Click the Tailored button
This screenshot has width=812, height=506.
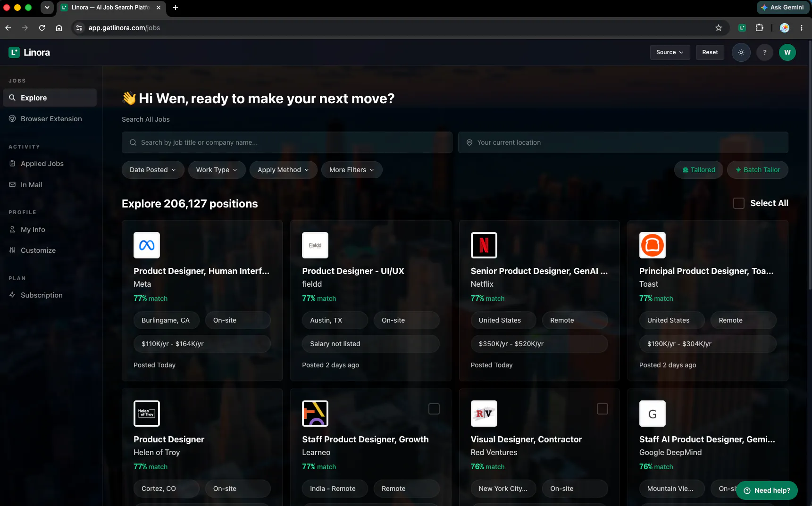[699, 170]
